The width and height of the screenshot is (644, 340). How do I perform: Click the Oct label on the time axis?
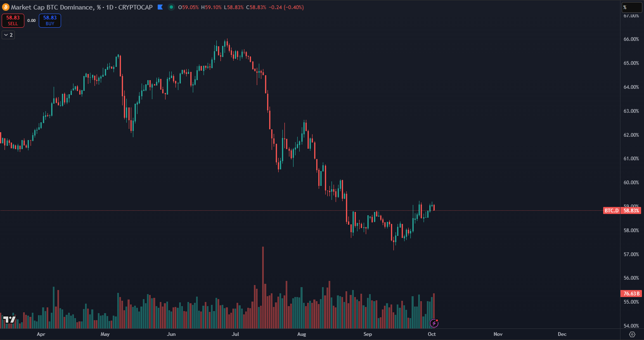[432, 334]
